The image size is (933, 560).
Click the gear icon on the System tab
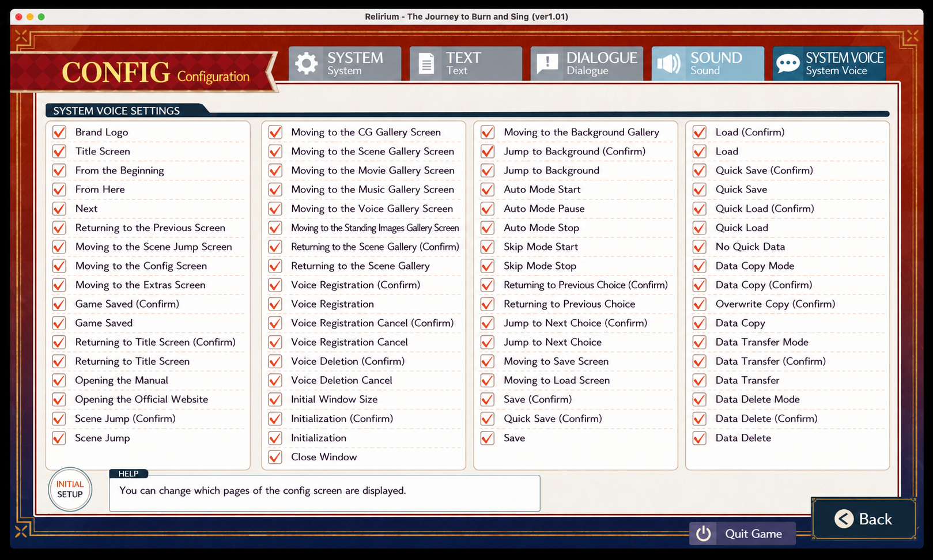coord(307,63)
